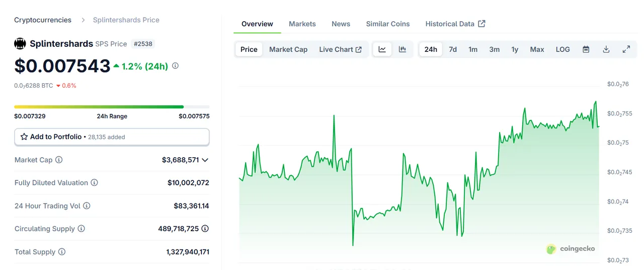Click the #2538 rank badge

pos(143,44)
